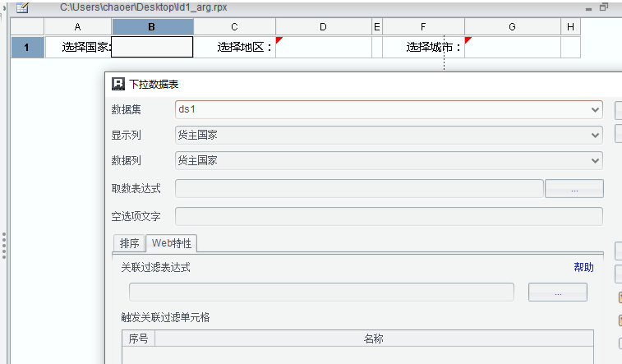
Task: Click cell containing 选择城市：
Action: point(423,47)
